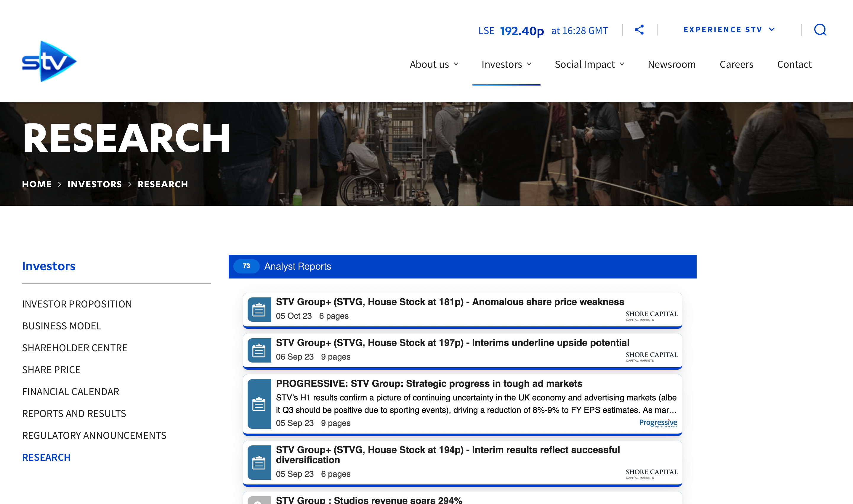This screenshot has height=504, width=853.
Task: Click the Investors breadcrumb link
Action: click(94, 184)
